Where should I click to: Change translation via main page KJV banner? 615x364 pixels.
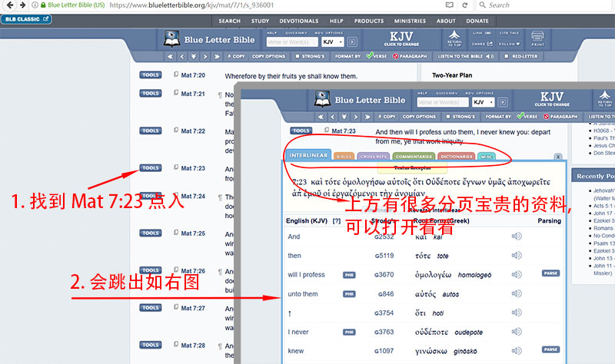pos(401,39)
